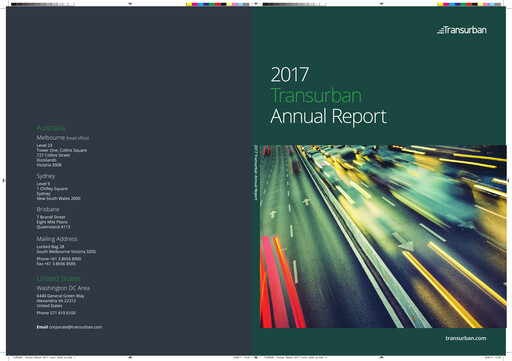Click the 'Brisbane' office heading

click(x=48, y=209)
